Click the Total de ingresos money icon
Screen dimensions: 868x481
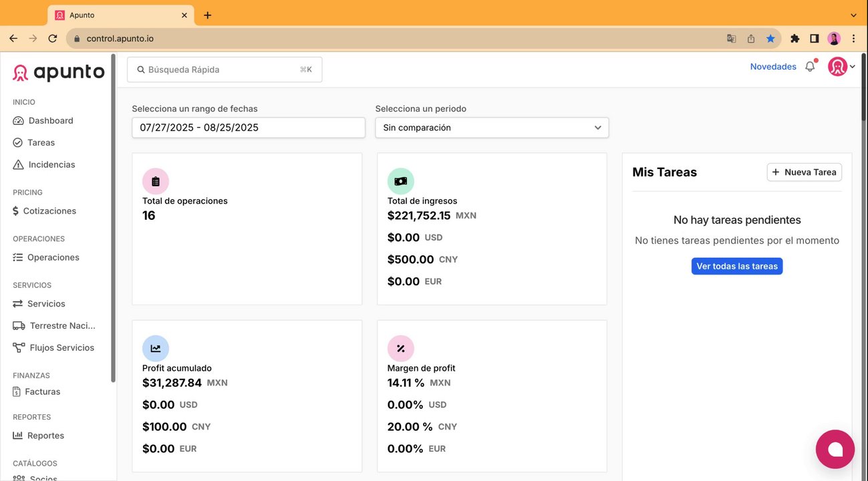pos(401,181)
